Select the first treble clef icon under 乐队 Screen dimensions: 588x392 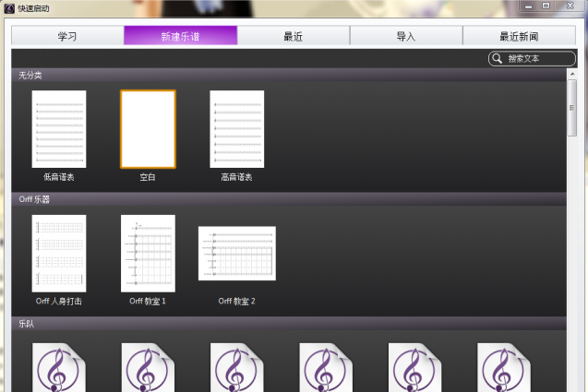[59, 368]
